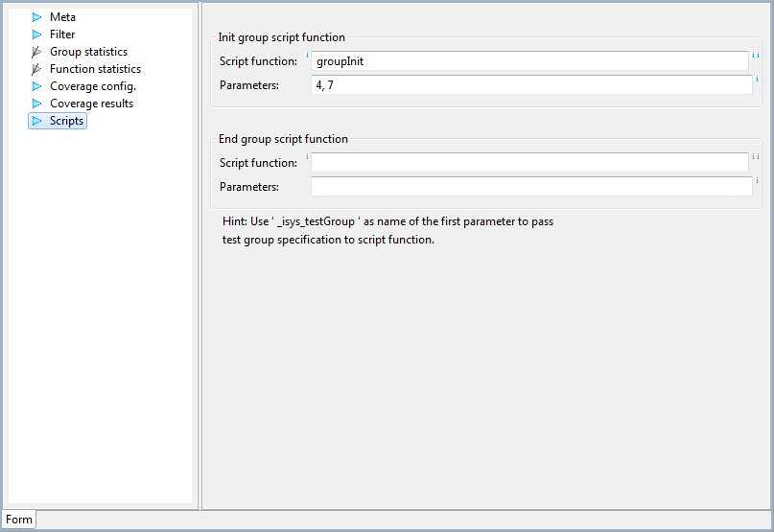Click the blue arrow icon beside Filter
Screen dimensions: 774x532
tap(37, 35)
